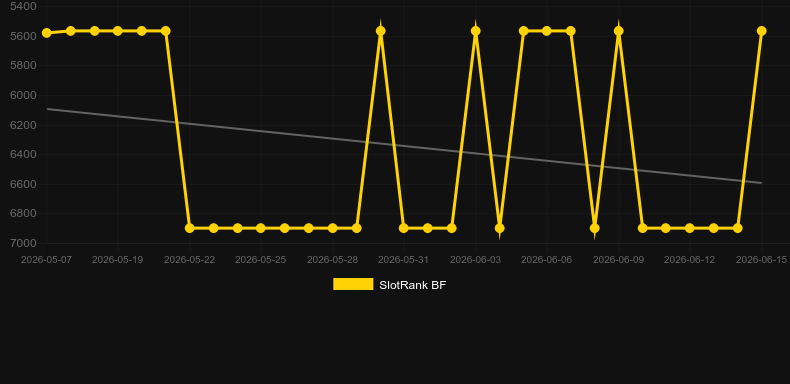Click the x-axis label 2026-06-03
This screenshot has width=790, height=384.
476,260
